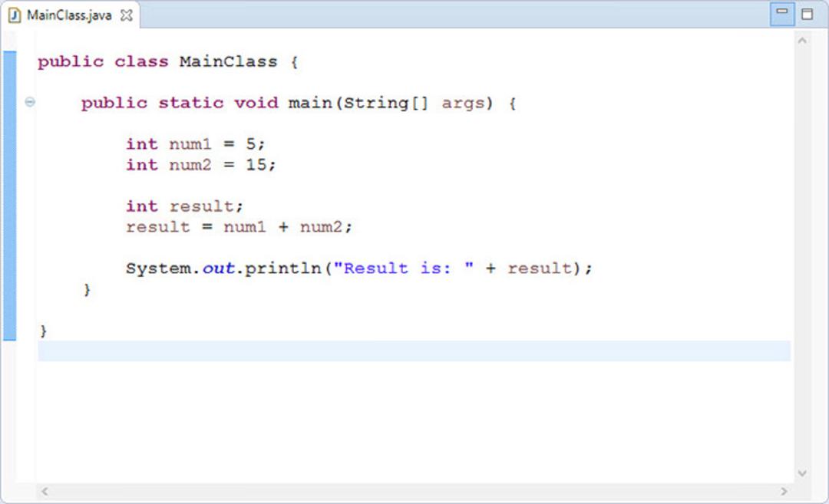This screenshot has width=829, height=504.
Task: Place cursor on MainClass class name
Action: tap(229, 61)
